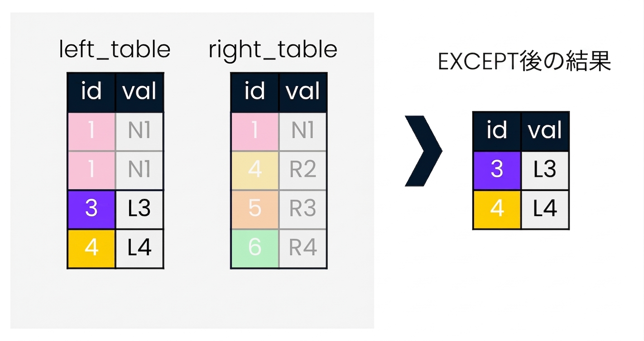
Task: Select the first pink 1 cell in left_table
Action: point(91,132)
